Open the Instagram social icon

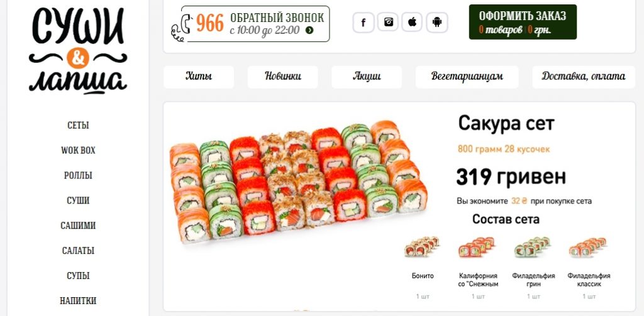tap(388, 22)
